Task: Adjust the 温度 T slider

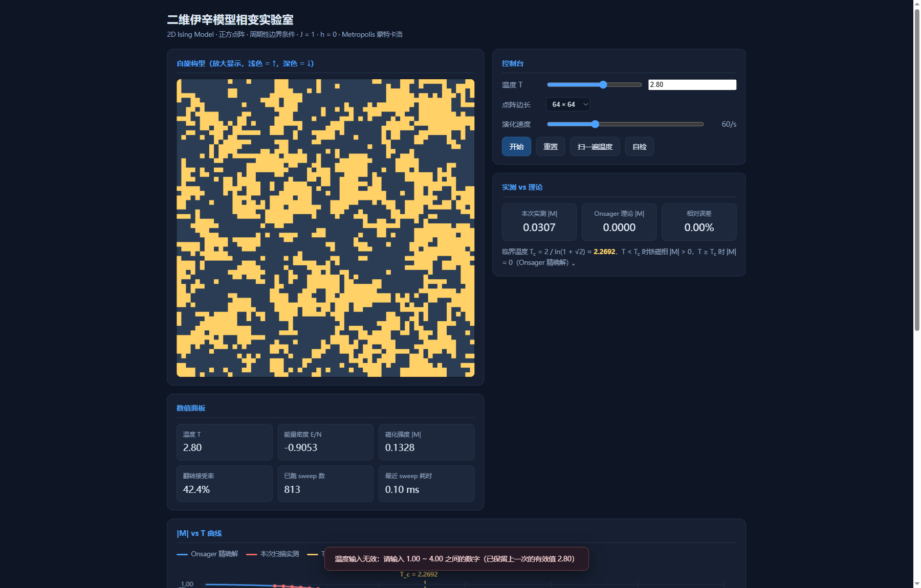Action: pos(594,85)
